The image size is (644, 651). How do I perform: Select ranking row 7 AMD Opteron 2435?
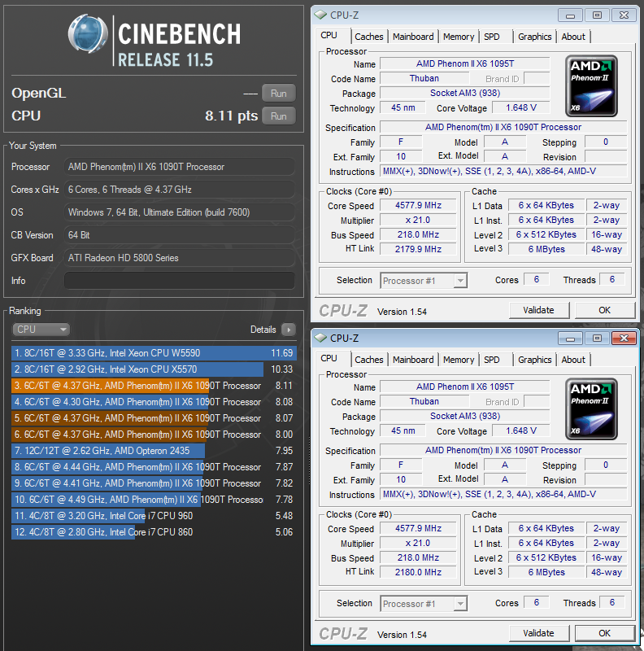tap(154, 451)
